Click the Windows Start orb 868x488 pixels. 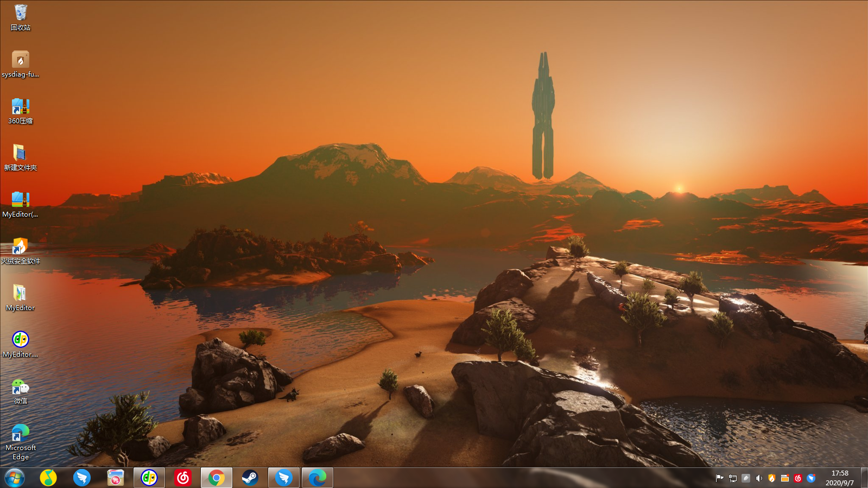coord(15,478)
